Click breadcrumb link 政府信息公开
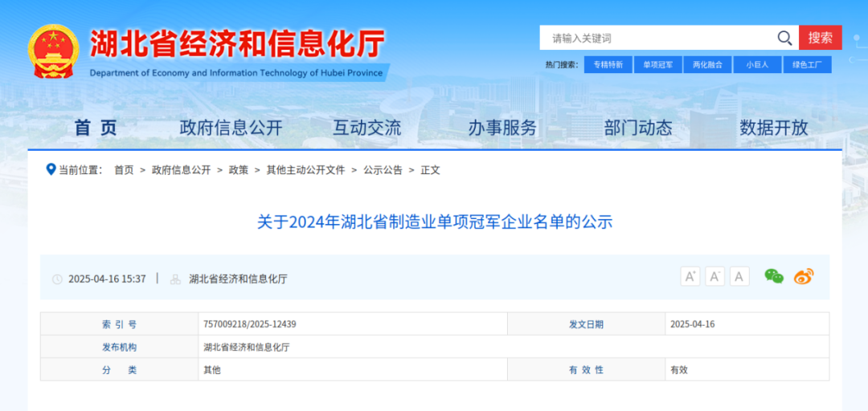The width and height of the screenshot is (868, 411). pyautogui.click(x=182, y=170)
